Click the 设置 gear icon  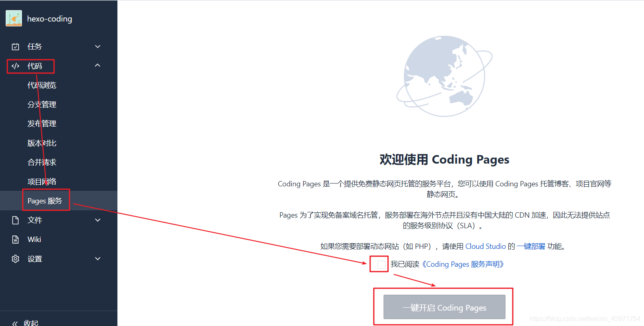[15, 259]
